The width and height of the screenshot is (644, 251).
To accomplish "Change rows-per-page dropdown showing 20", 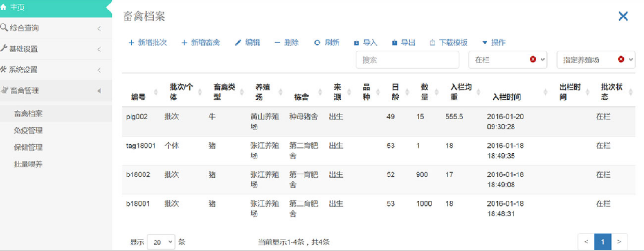I will point(161,242).
